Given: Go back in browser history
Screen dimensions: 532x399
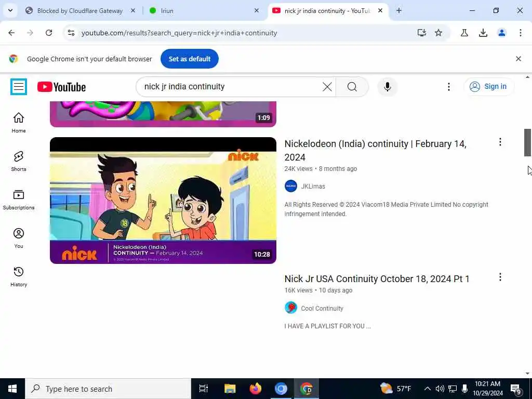Looking at the screenshot, I should 11,33.
